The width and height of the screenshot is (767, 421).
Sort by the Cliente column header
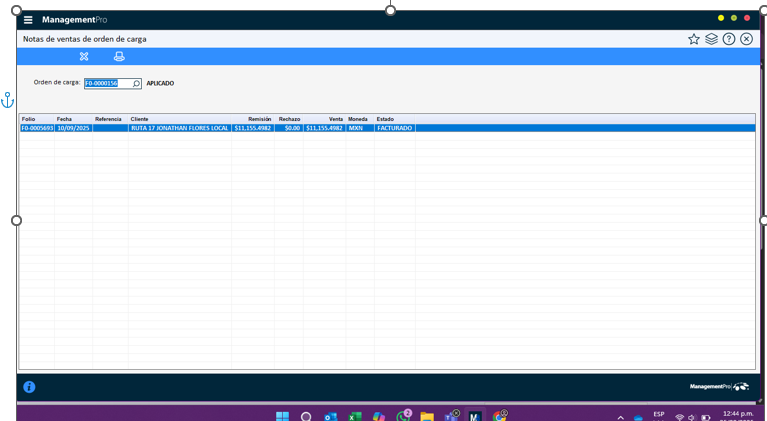(x=140, y=119)
